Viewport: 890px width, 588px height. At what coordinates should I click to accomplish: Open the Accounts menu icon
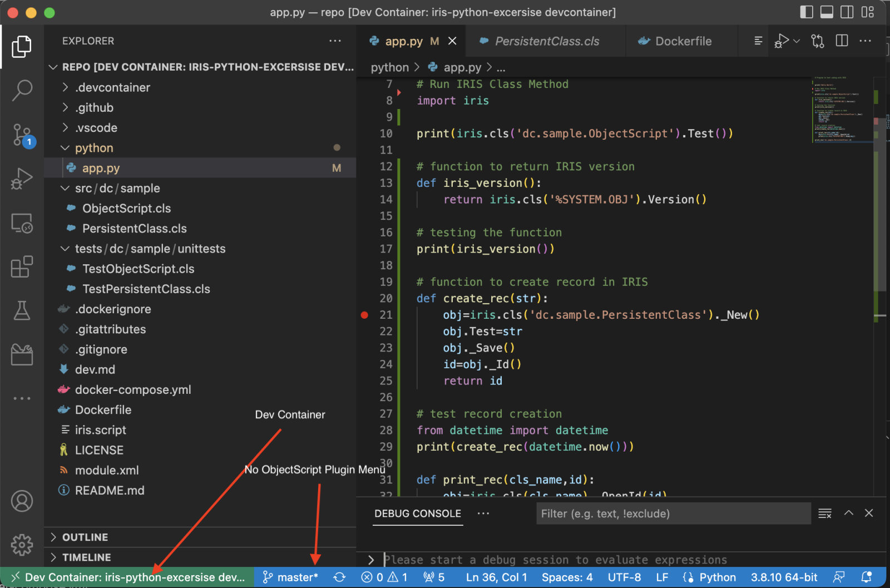click(22, 501)
